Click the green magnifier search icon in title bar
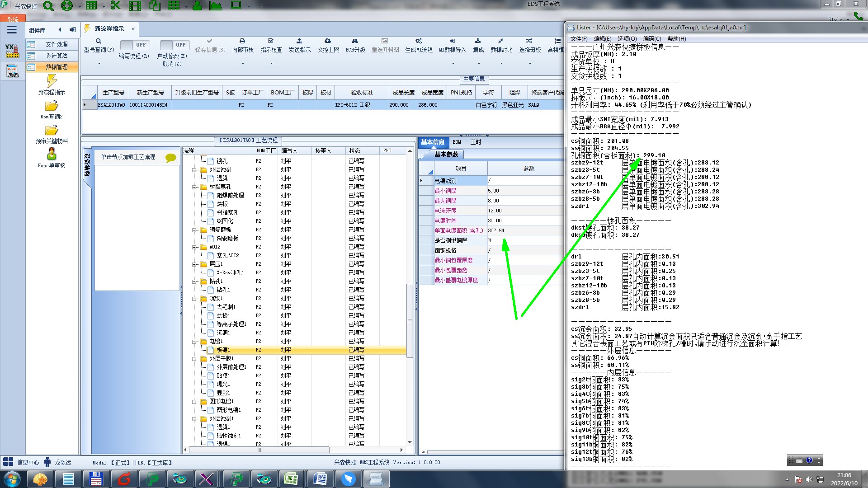 pos(48,5)
